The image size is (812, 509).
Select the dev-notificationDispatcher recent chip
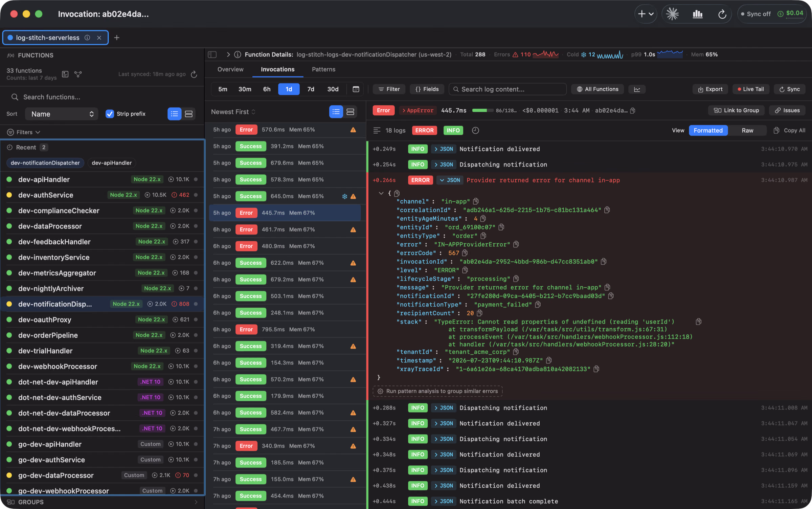(45, 163)
